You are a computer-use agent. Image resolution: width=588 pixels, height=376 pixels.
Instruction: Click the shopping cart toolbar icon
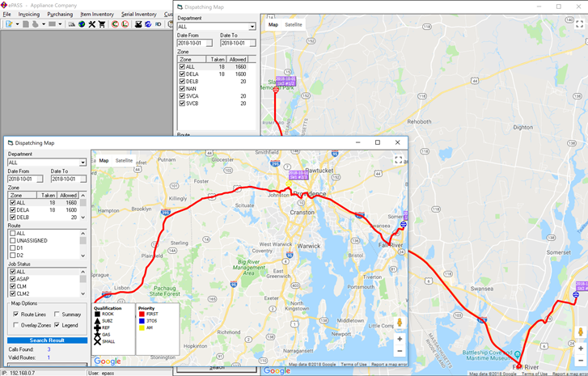click(102, 24)
